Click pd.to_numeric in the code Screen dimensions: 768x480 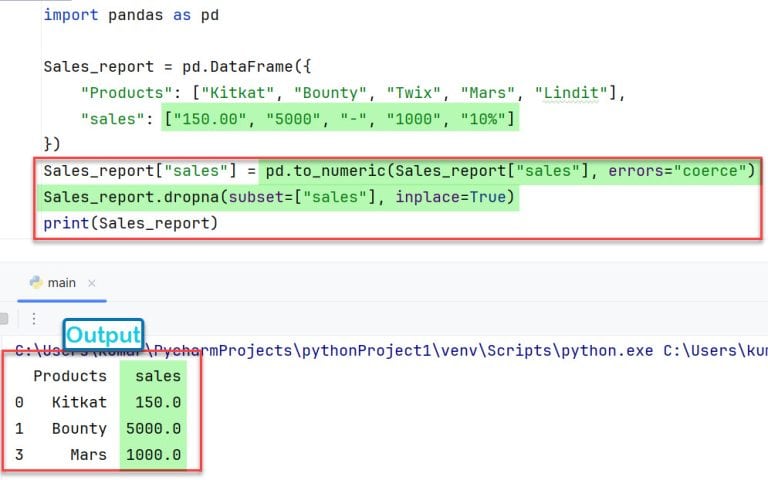pos(326,171)
